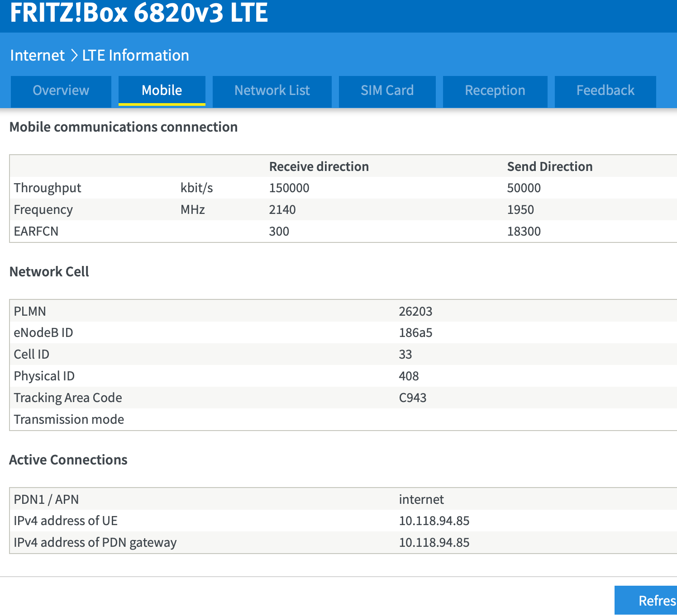Select the send EARFCN value 18300
The height and width of the screenshot is (616, 677).
[x=524, y=232]
